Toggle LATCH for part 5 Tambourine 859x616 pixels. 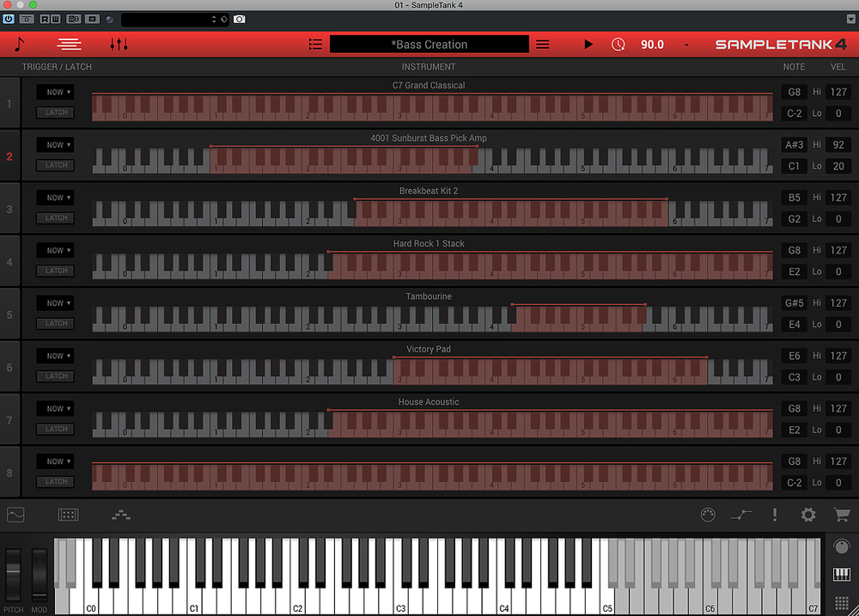(56, 323)
